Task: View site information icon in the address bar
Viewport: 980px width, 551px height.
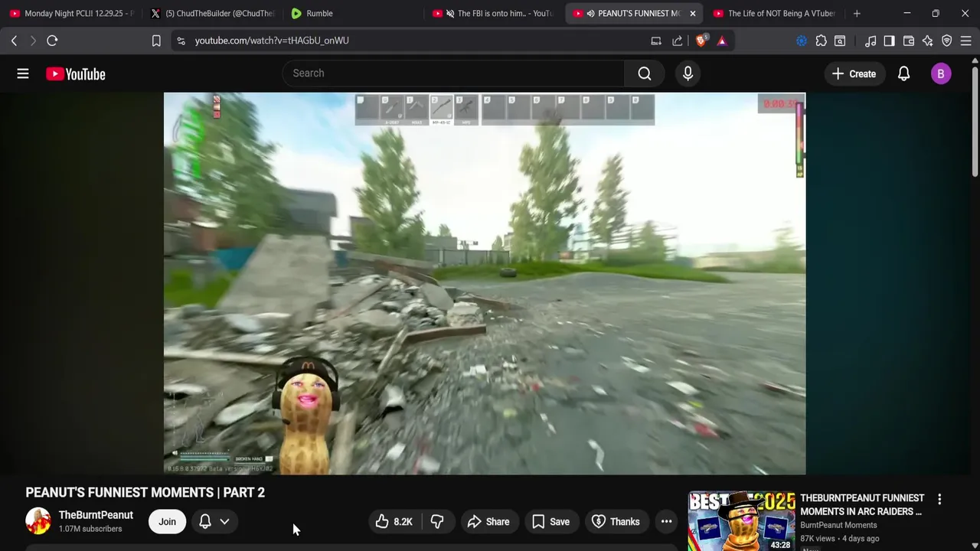Action: click(181, 41)
